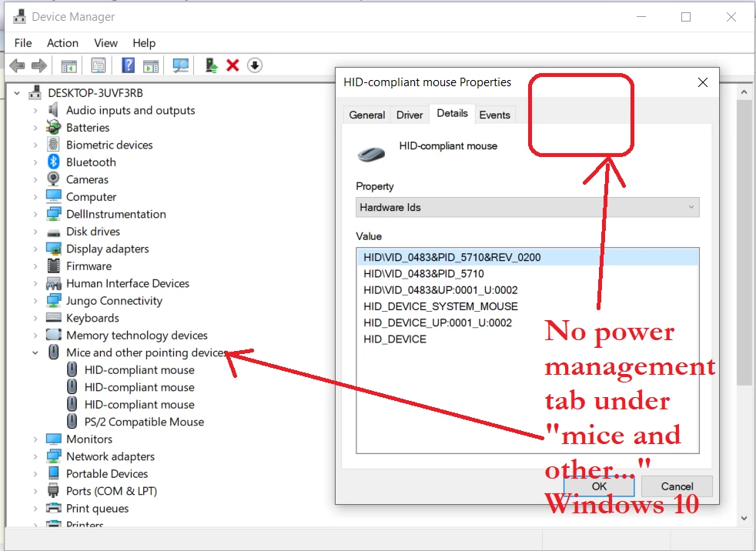The height and width of the screenshot is (551, 756).
Task: Click the Batteries category icon
Action: click(54, 127)
